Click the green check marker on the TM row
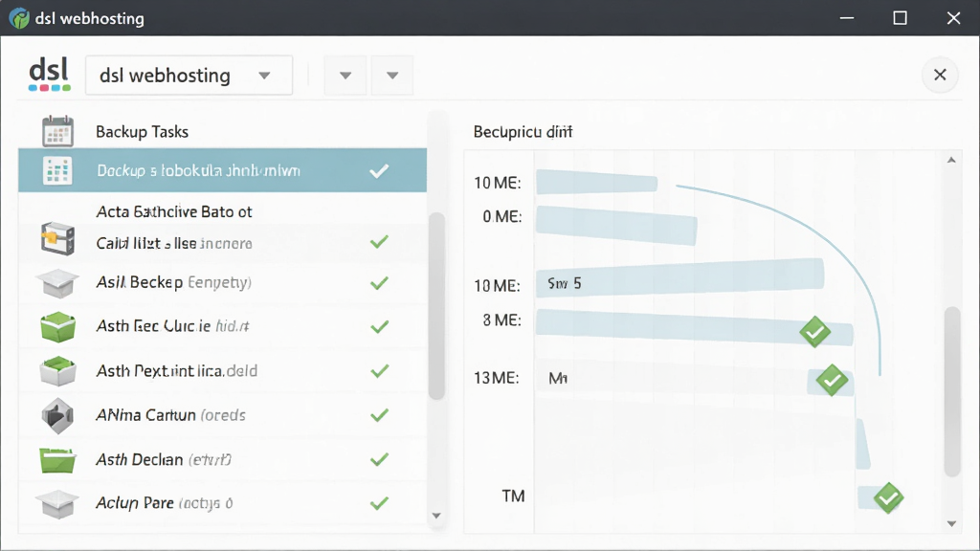 point(888,497)
